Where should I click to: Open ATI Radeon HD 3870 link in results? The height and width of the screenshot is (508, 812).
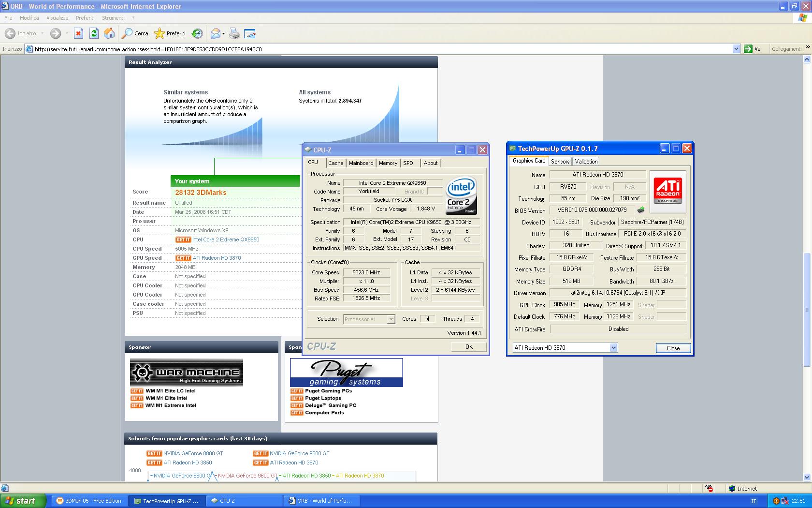pyautogui.click(x=217, y=258)
